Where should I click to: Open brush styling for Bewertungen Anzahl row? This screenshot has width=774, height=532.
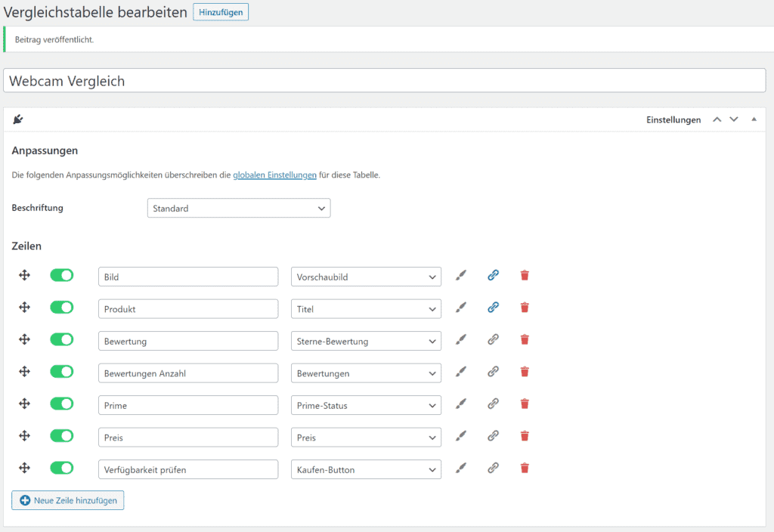tap(461, 372)
